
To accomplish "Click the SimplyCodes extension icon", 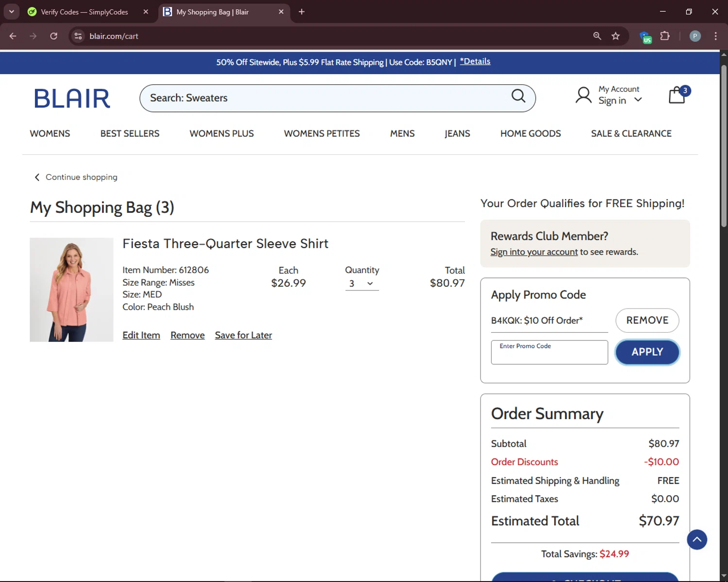I will pos(645,37).
